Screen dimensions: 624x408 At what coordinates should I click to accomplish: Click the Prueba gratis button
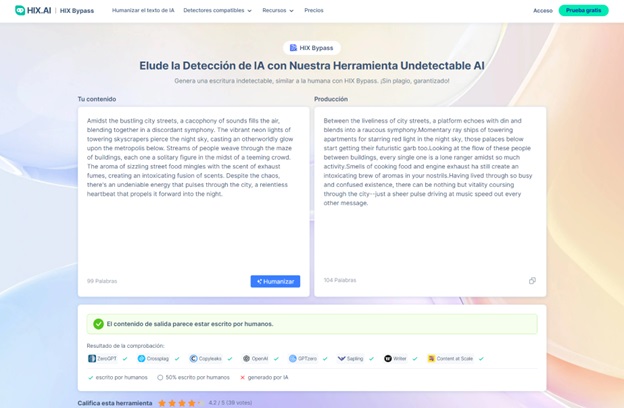coord(583,10)
